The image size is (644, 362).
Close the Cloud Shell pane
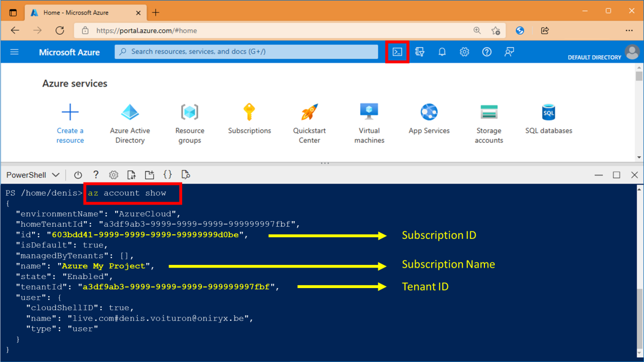[x=634, y=175]
